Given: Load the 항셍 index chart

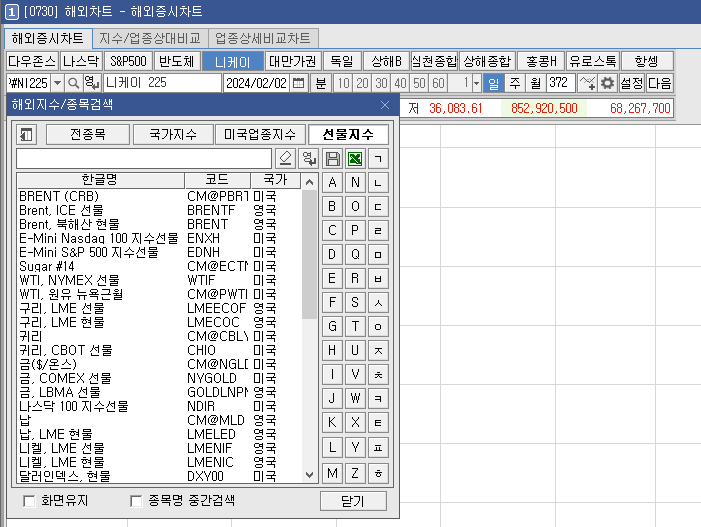Looking at the screenshot, I should click(x=647, y=61).
